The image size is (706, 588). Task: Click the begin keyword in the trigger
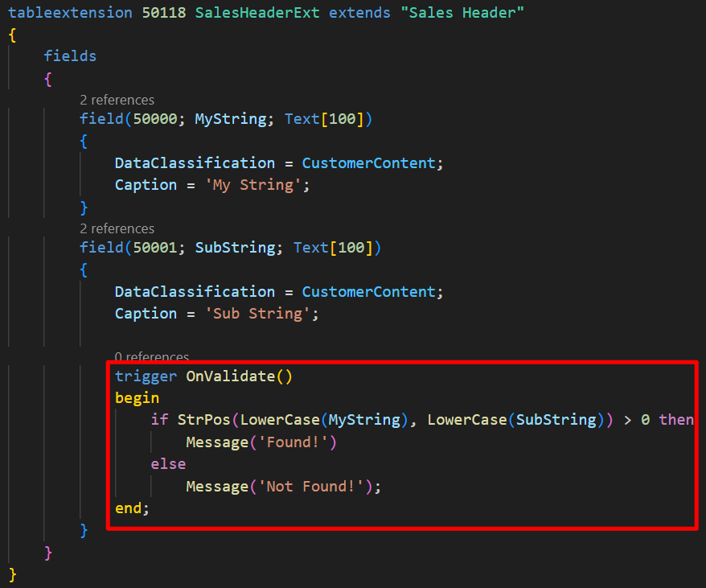(x=137, y=397)
